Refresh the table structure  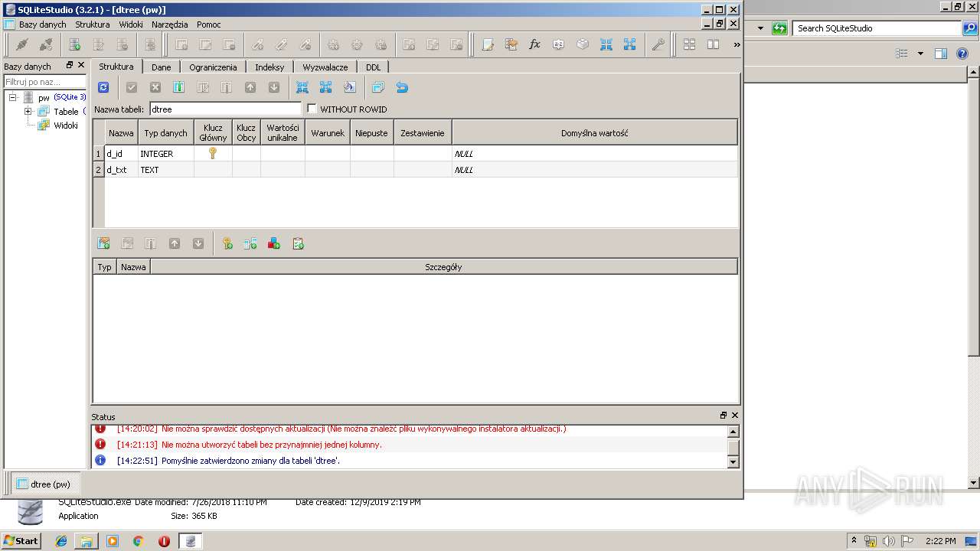[x=103, y=87]
